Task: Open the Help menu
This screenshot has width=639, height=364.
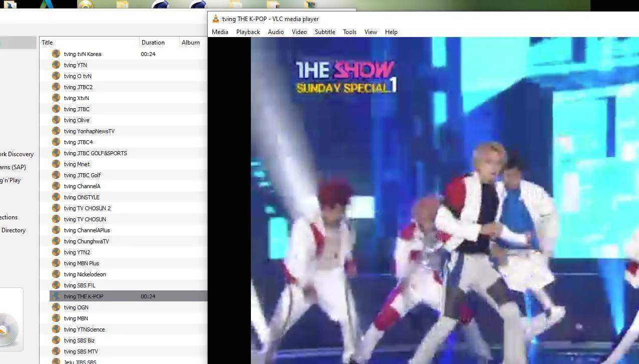Action: point(391,32)
